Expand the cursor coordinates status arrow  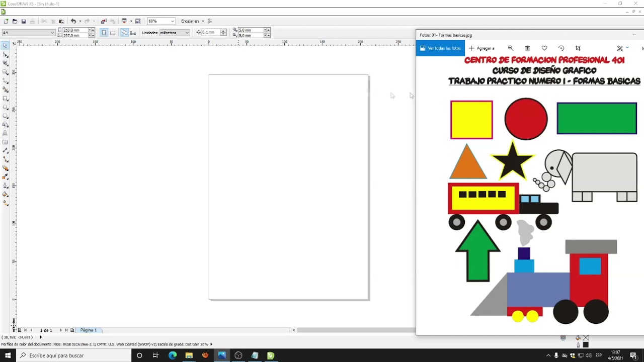coord(41,337)
